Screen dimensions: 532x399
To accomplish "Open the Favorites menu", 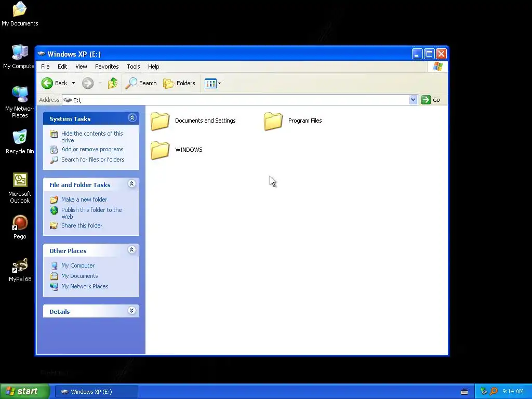I will [107, 66].
